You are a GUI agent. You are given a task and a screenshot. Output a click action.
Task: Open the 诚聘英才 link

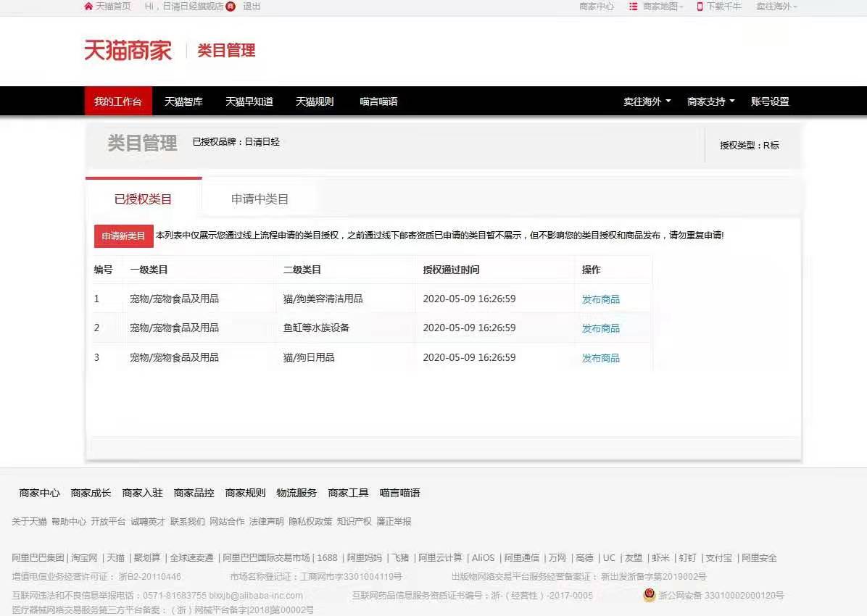click(148, 522)
